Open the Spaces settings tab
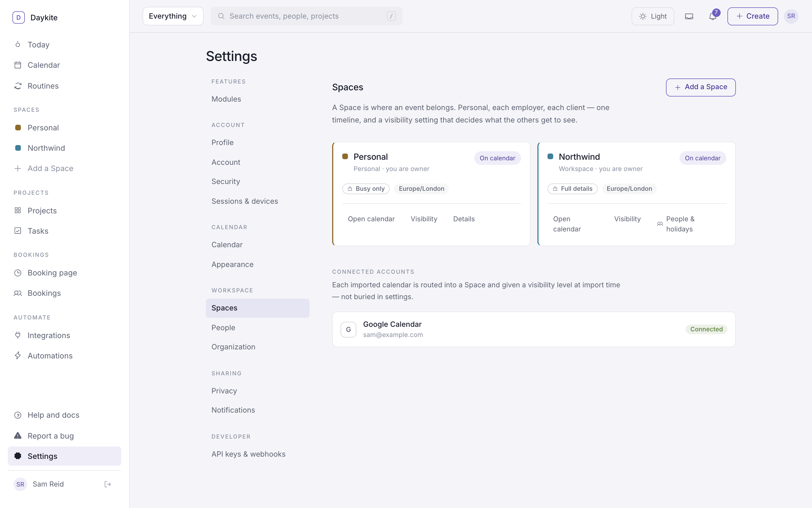The width and height of the screenshot is (812, 508). [x=257, y=308]
